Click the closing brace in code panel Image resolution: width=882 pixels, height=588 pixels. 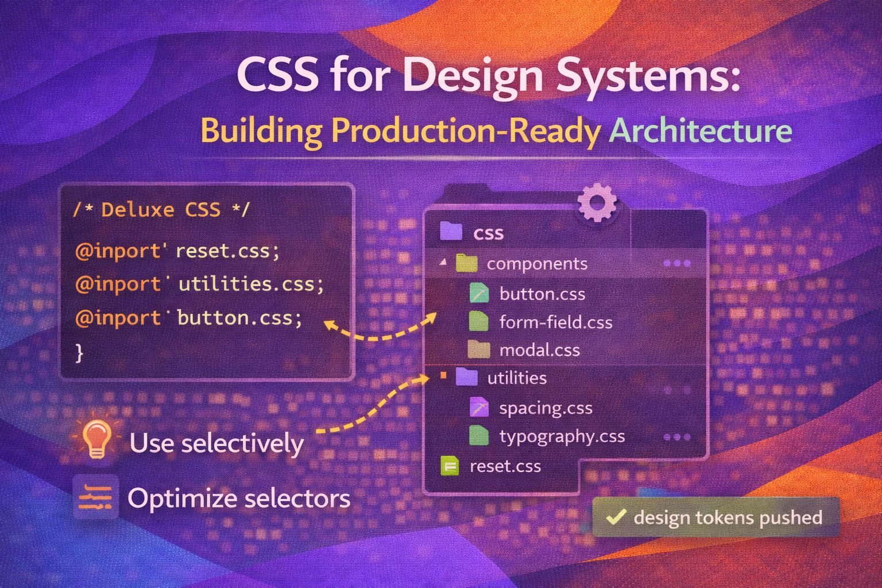click(x=79, y=352)
